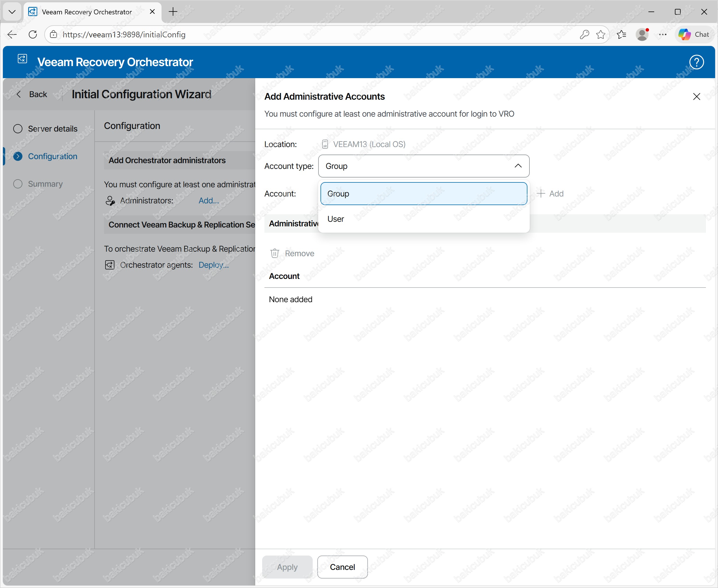
Task: Click the Remove trash can icon
Action: (x=274, y=253)
